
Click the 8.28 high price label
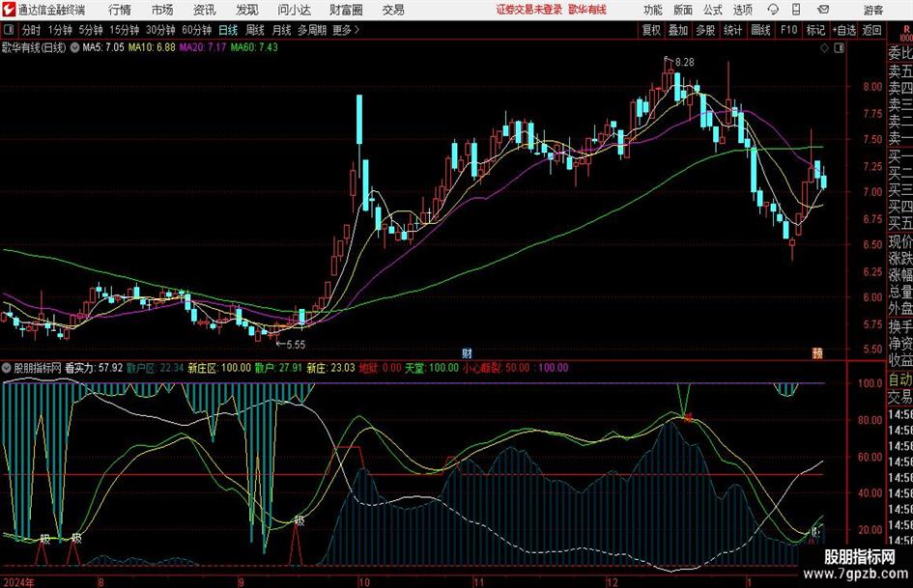tap(684, 63)
